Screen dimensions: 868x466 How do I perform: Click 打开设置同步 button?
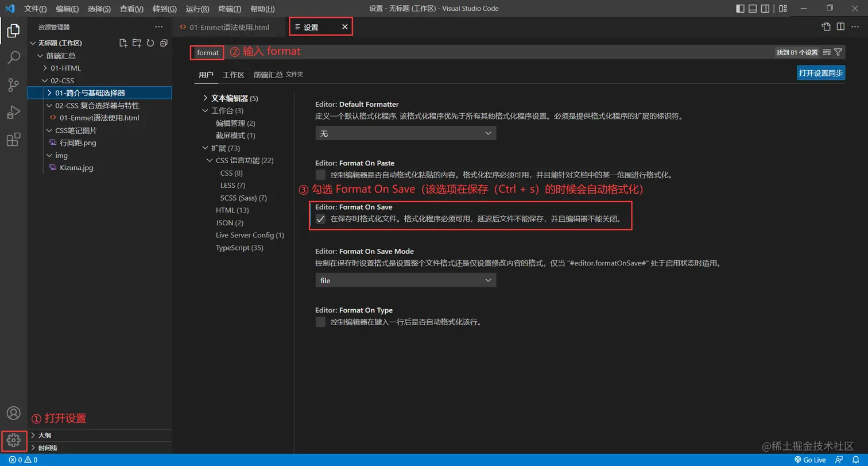(x=821, y=73)
